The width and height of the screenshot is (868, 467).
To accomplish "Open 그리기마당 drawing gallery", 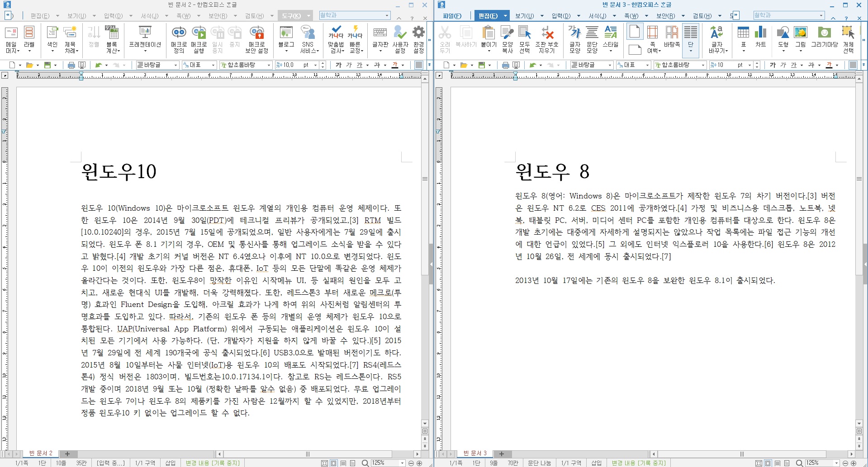I will 825,37.
